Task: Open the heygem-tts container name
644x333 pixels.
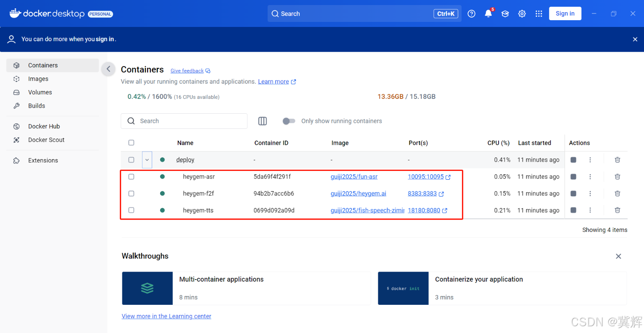Action: pyautogui.click(x=198, y=210)
